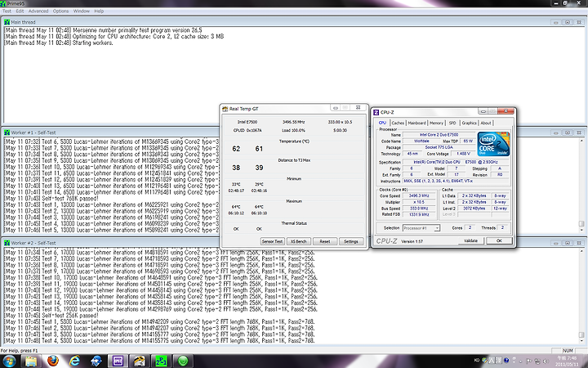Image resolution: width=588 pixels, height=368 pixels.
Task: Switch to the About tab in CPU-Z
Action: pos(486,123)
